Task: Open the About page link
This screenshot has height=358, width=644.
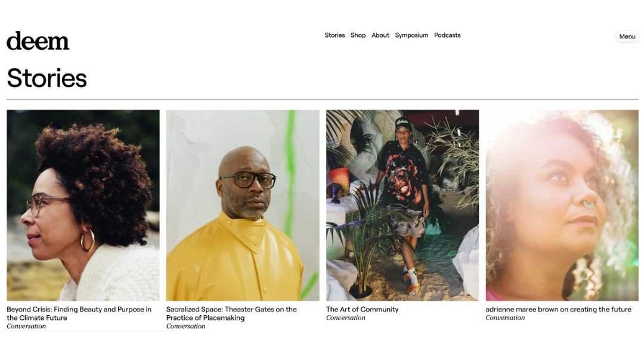Action: coord(380,35)
